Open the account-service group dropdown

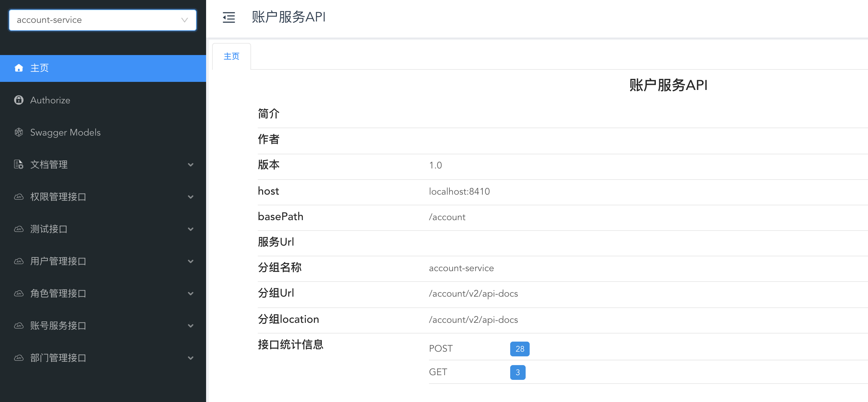point(102,20)
